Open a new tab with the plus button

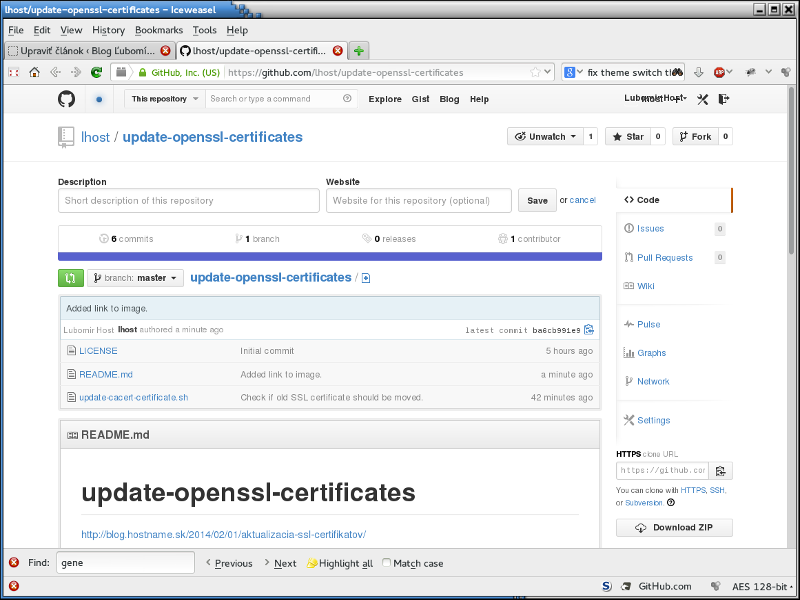tap(359, 51)
